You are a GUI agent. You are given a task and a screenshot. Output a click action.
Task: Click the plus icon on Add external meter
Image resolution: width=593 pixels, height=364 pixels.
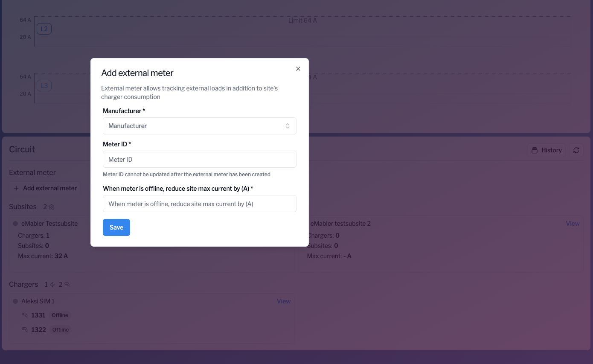tap(16, 188)
